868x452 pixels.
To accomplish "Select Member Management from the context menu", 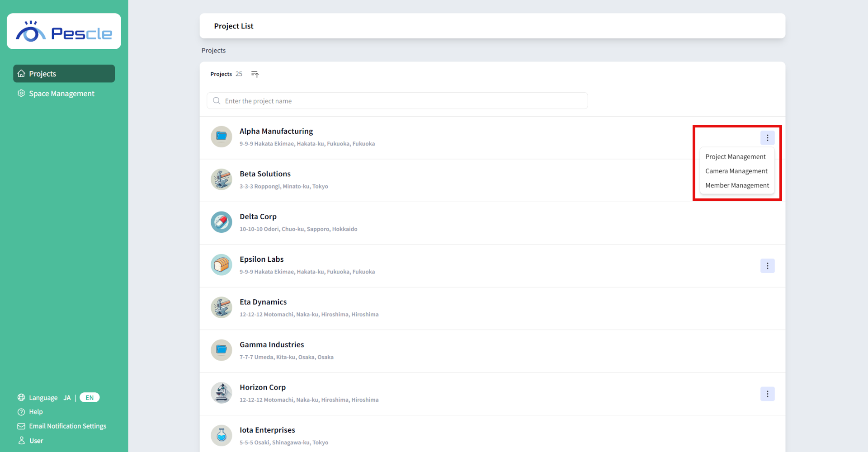I will (x=737, y=185).
